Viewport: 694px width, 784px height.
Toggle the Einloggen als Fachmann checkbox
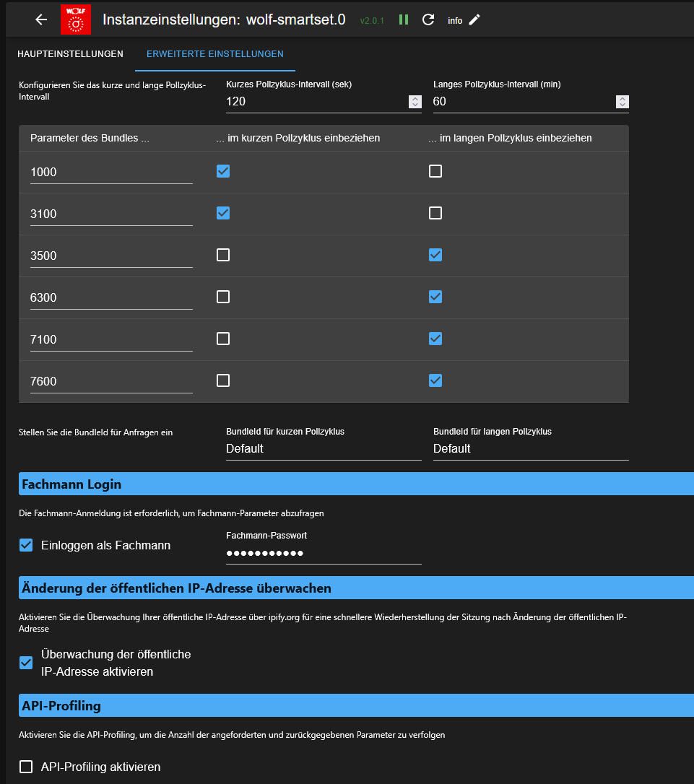pos(26,545)
